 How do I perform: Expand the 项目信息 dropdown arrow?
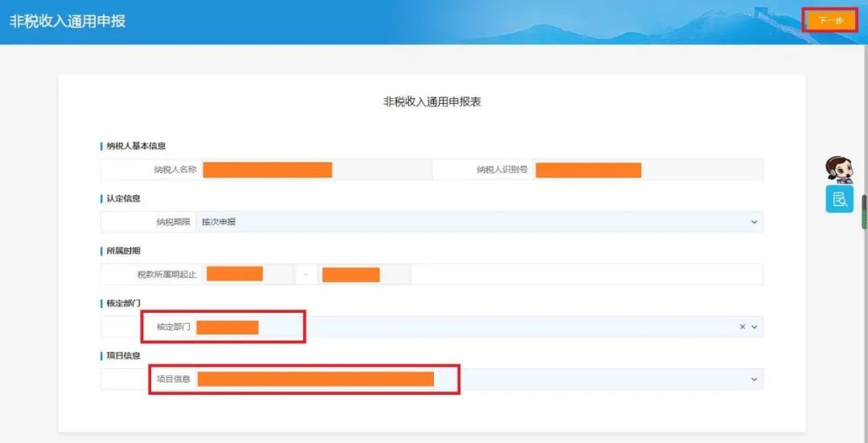click(x=753, y=379)
